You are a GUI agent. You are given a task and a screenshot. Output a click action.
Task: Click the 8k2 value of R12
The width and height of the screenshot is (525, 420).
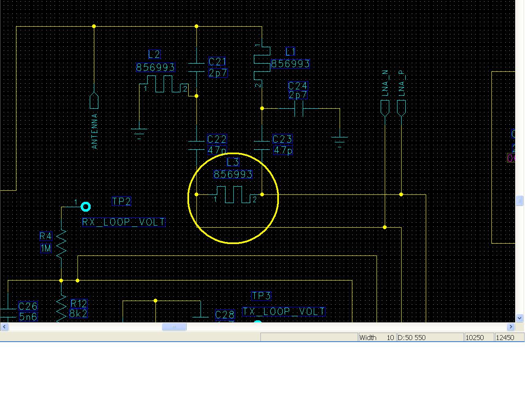pyautogui.click(x=78, y=314)
